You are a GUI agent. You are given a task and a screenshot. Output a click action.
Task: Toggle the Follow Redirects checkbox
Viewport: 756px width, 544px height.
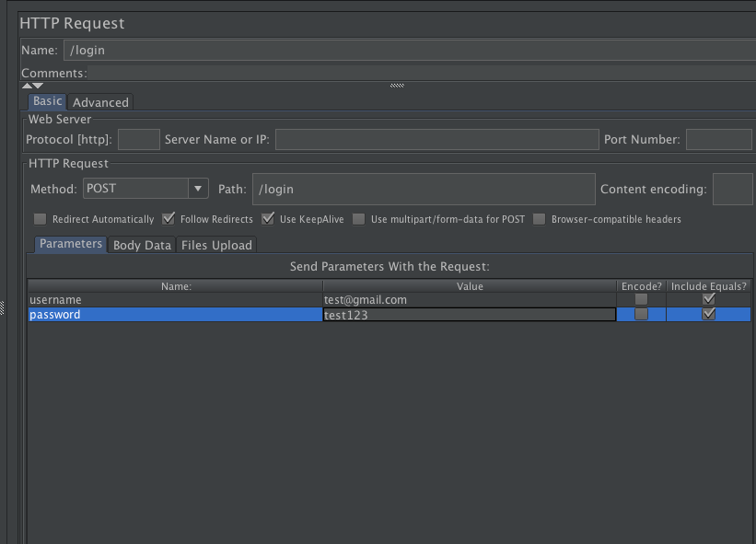coord(169,219)
